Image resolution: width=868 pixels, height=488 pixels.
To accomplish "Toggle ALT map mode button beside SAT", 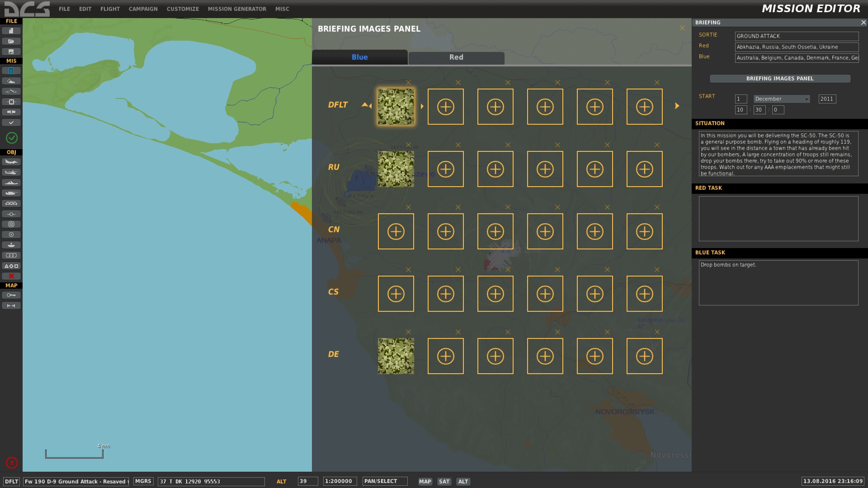I will 463,482.
